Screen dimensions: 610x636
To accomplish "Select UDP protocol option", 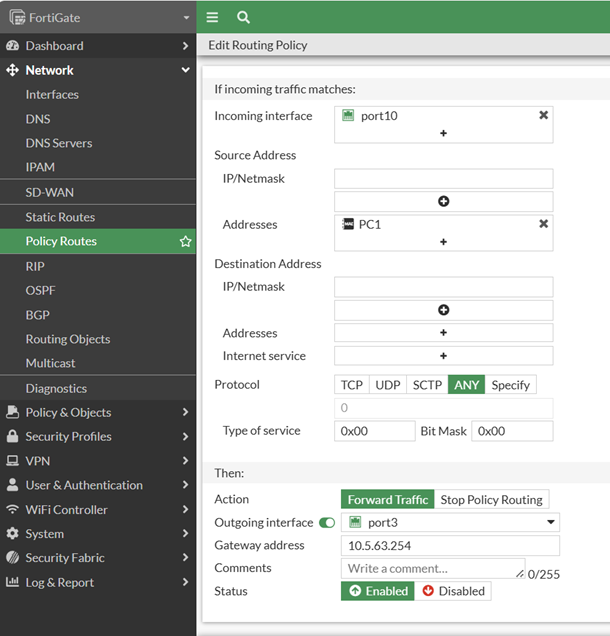I will pyautogui.click(x=387, y=385).
